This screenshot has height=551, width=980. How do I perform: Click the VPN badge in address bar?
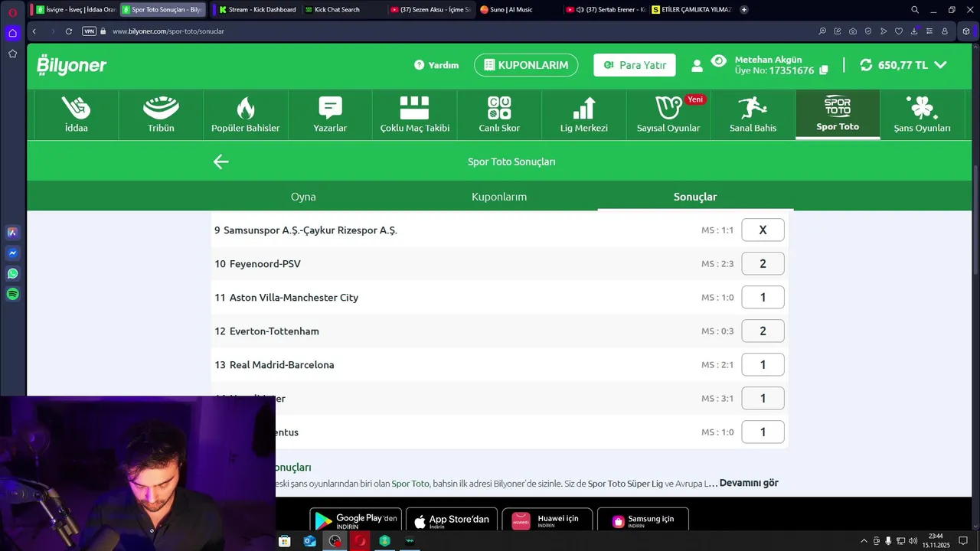point(89,31)
